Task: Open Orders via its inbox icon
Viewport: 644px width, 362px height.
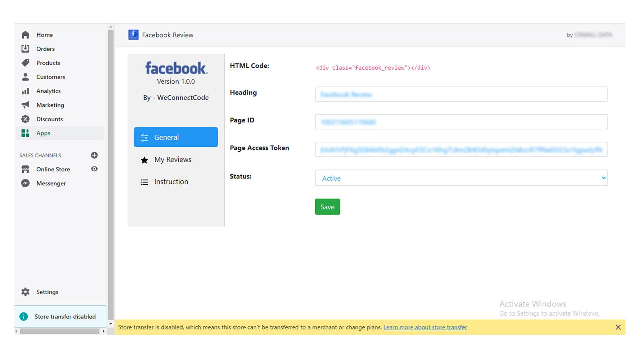Action: coord(25,49)
